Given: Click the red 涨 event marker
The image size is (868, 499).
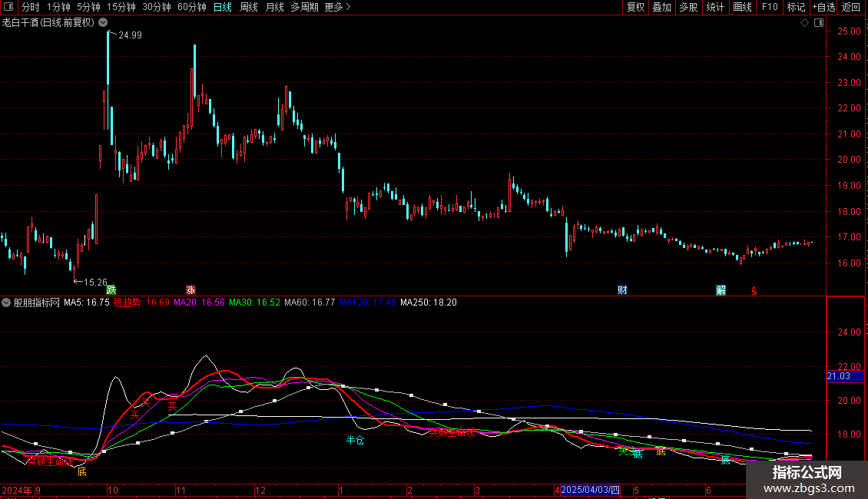Looking at the screenshot, I should tap(191, 290).
